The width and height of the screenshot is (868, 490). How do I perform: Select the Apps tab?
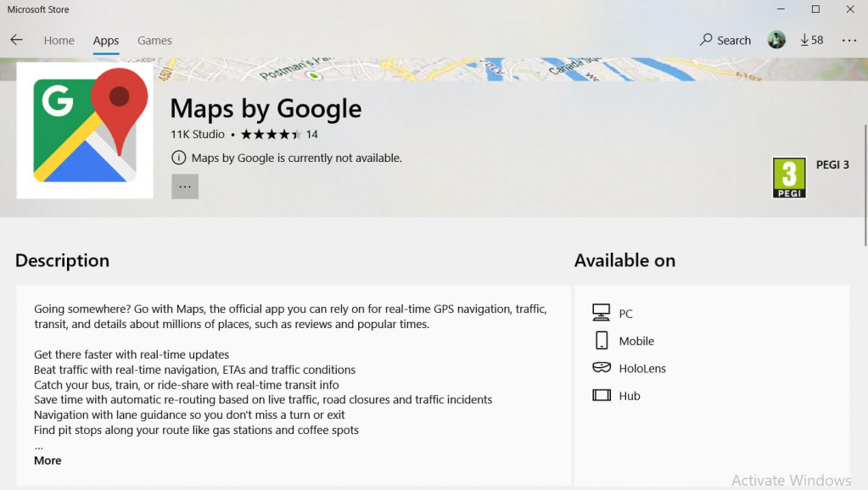click(x=106, y=40)
